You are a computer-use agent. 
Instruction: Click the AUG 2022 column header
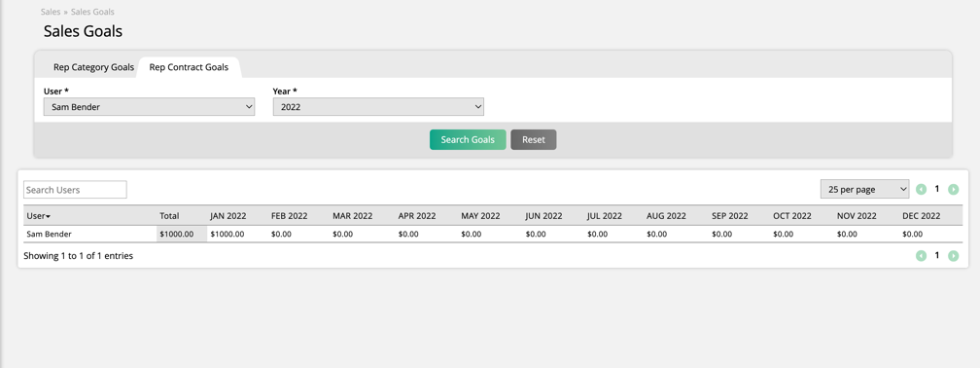click(666, 216)
